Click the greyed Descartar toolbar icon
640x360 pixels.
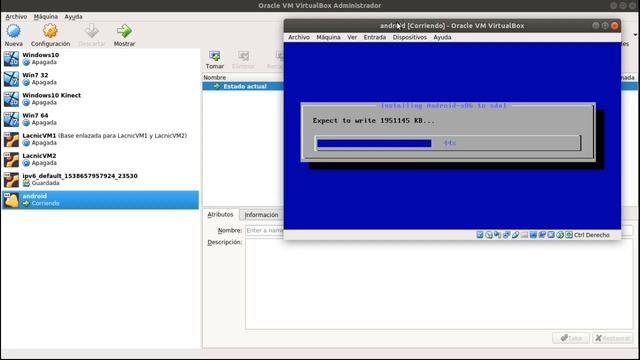[x=91, y=31]
